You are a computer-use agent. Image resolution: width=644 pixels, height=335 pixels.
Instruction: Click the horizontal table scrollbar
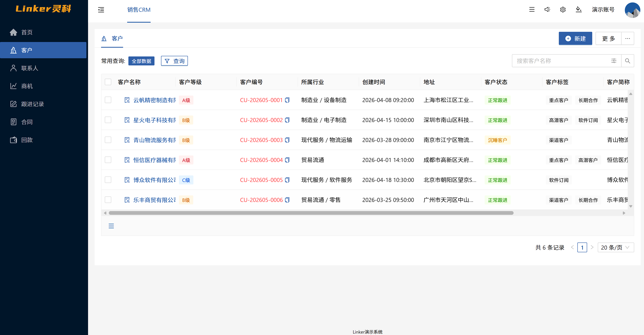click(x=311, y=213)
